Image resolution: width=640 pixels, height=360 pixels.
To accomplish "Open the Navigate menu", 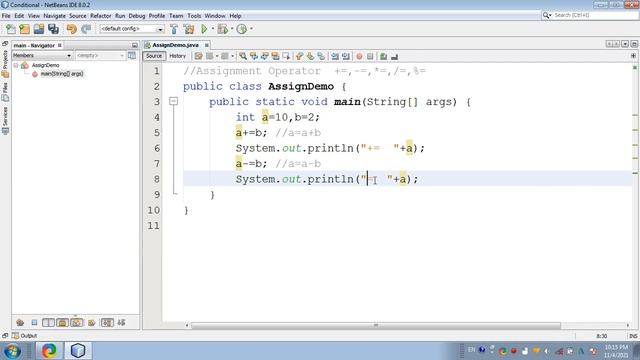I will (x=54, y=16).
